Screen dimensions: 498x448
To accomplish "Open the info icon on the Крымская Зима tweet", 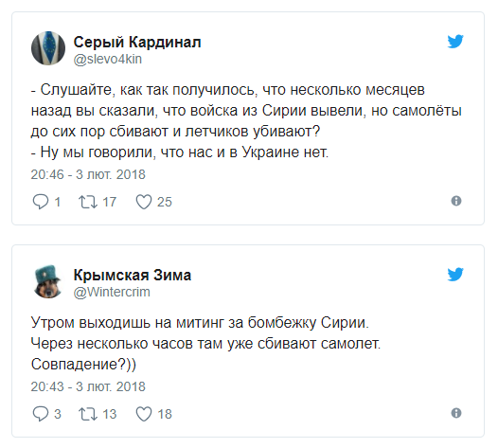I will tap(456, 413).
